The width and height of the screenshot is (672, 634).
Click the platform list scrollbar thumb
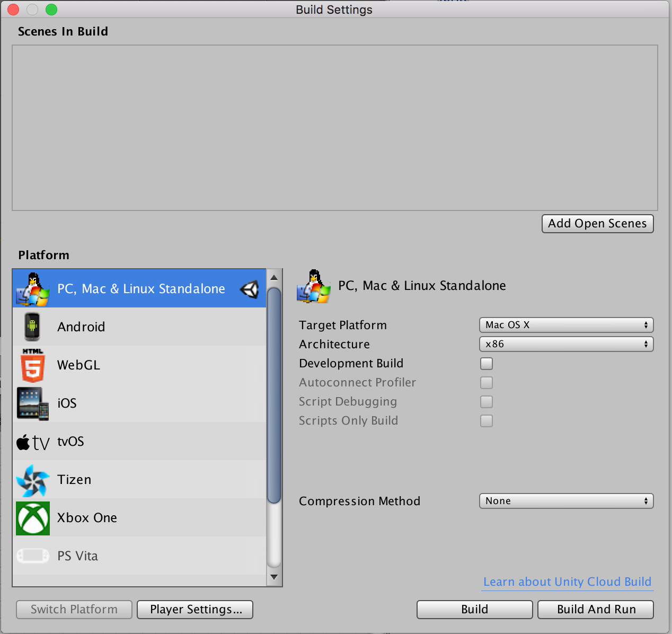(x=274, y=395)
